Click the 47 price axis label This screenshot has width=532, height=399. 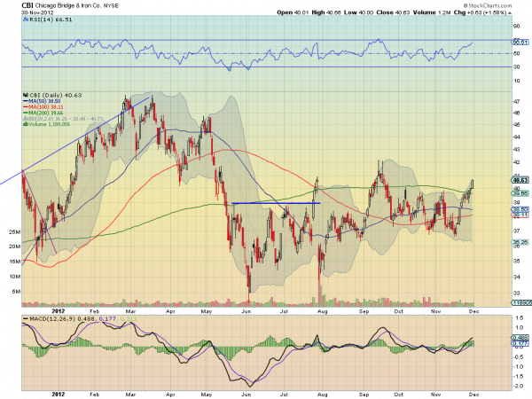(516, 101)
